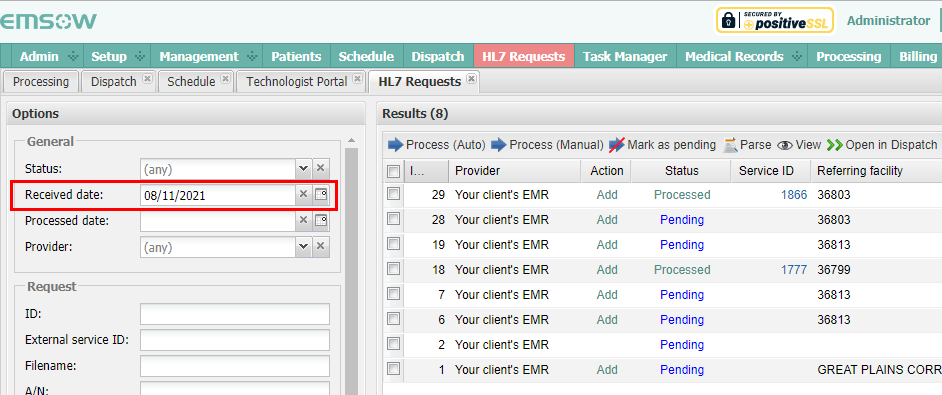The width and height of the screenshot is (942, 395).
Task: Close the Dispatch sub-tab
Action: tap(148, 78)
